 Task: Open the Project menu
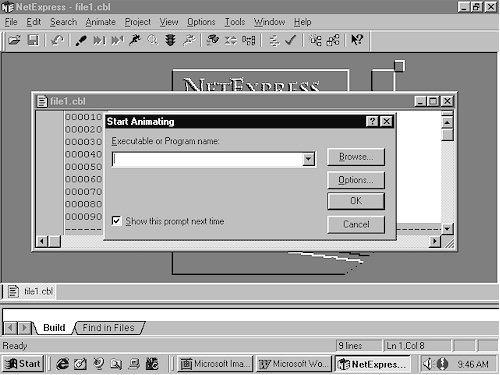click(x=138, y=22)
